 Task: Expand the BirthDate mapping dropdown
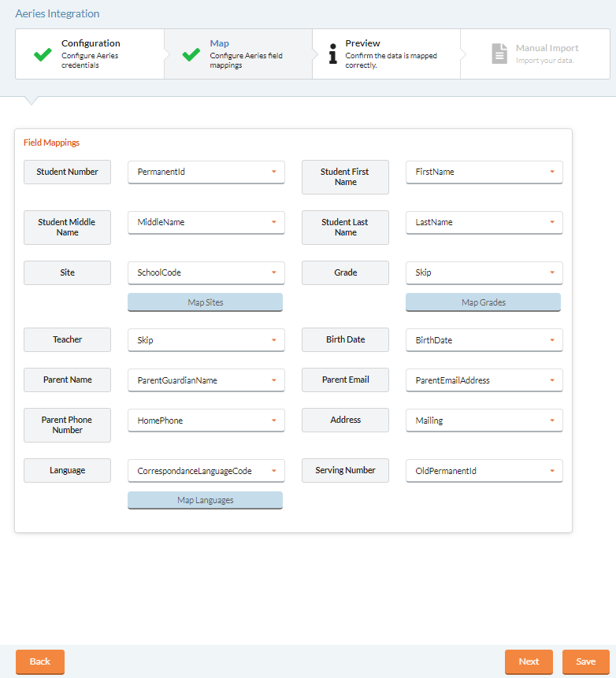click(484, 340)
